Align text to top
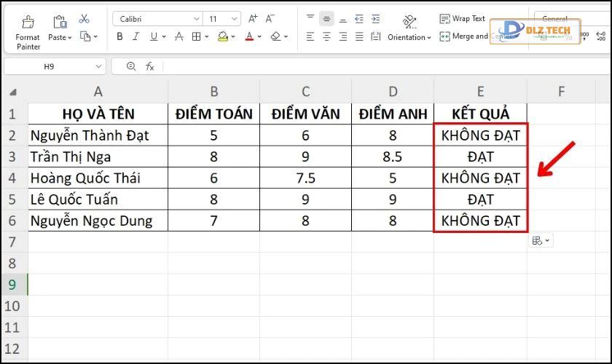 [310, 19]
